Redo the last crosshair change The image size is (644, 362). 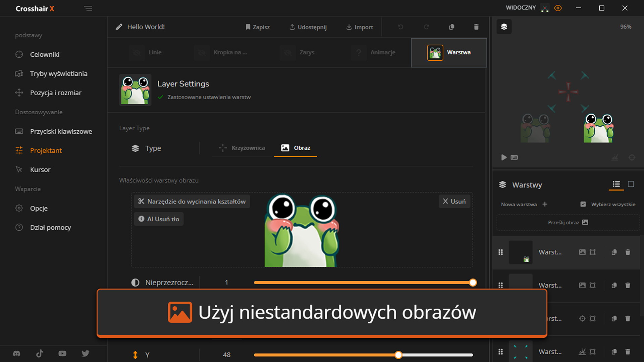point(426,27)
